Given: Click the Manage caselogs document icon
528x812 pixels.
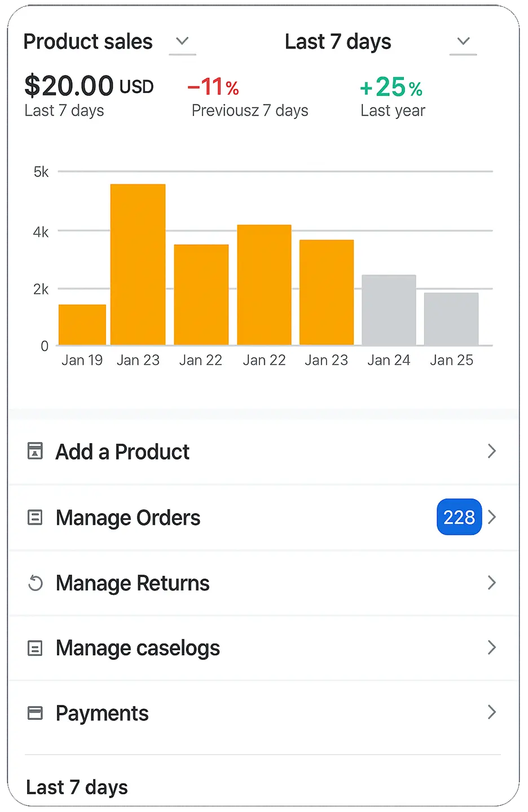Looking at the screenshot, I should click(35, 648).
